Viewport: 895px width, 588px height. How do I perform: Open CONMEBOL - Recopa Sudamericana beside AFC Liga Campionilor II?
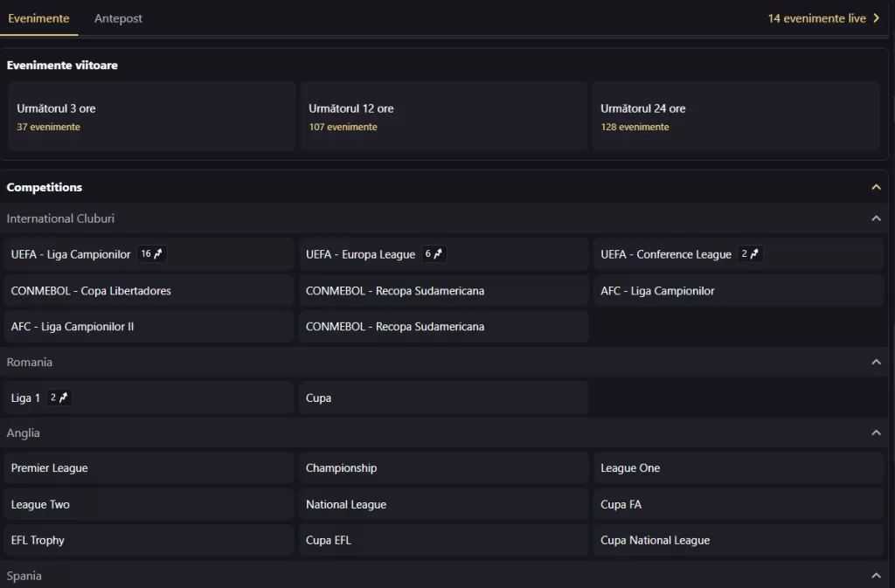[x=443, y=327]
